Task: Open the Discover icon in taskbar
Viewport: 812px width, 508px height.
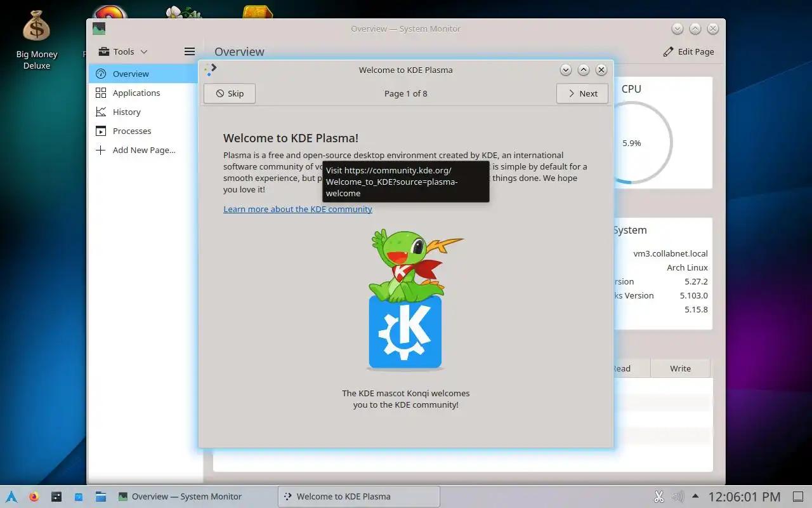Action: click(79, 497)
